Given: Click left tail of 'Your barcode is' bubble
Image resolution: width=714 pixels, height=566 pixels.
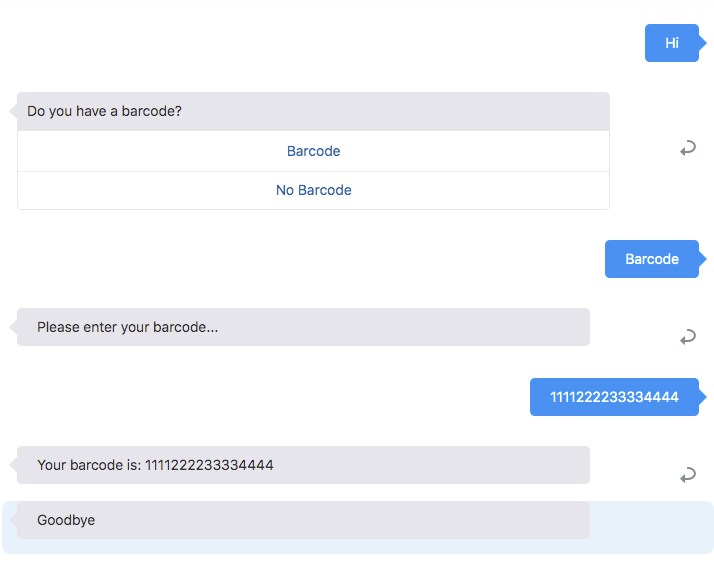Looking at the screenshot, I should pyautogui.click(x=13, y=465).
